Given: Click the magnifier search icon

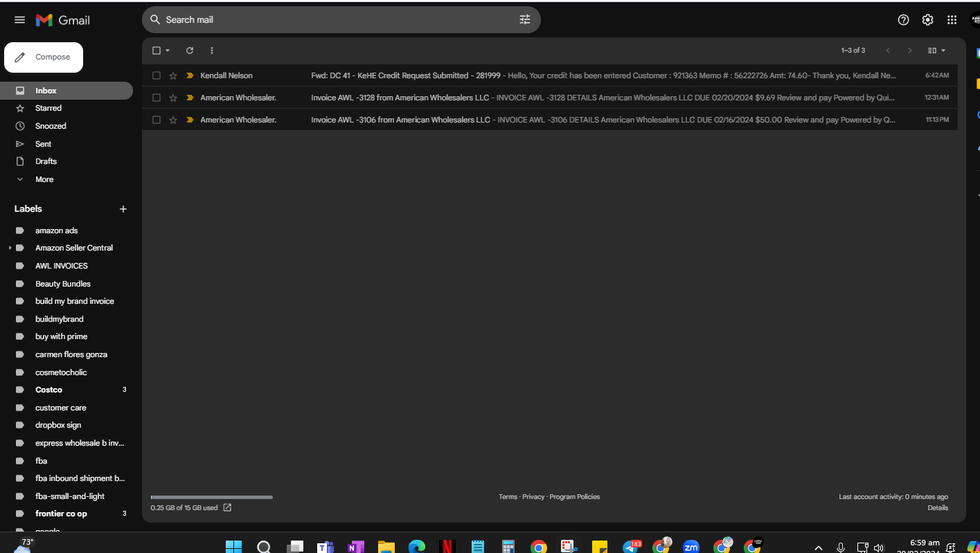Looking at the screenshot, I should click(x=155, y=19).
